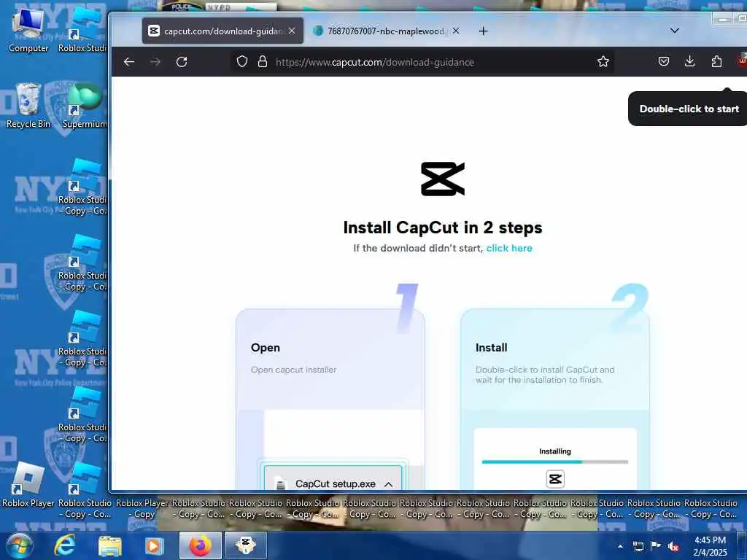Close the 76870767007-nbc-maplewood tab
Image resolution: width=747 pixels, height=560 pixels.
point(456,31)
